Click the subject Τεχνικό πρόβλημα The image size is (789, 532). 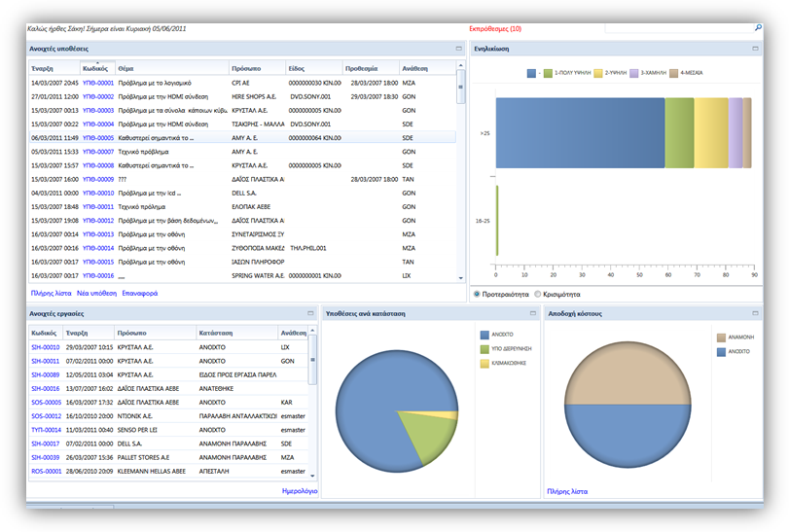[143, 152]
